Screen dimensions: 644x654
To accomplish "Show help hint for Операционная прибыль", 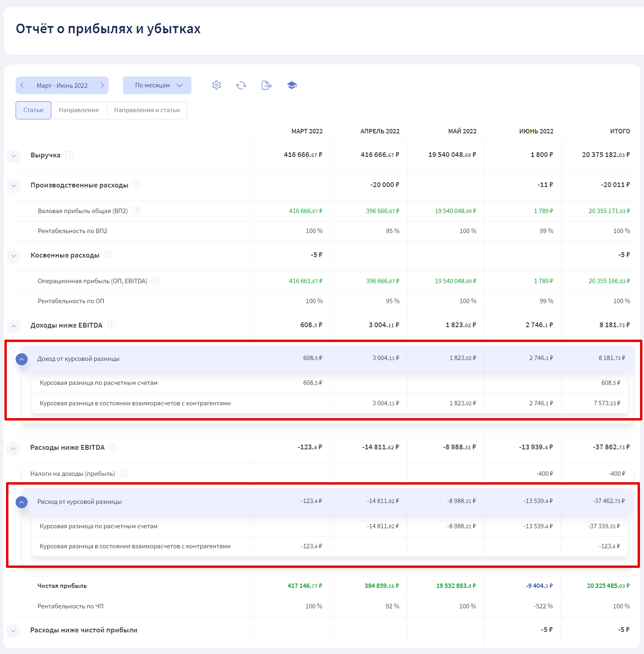I will tap(156, 281).
